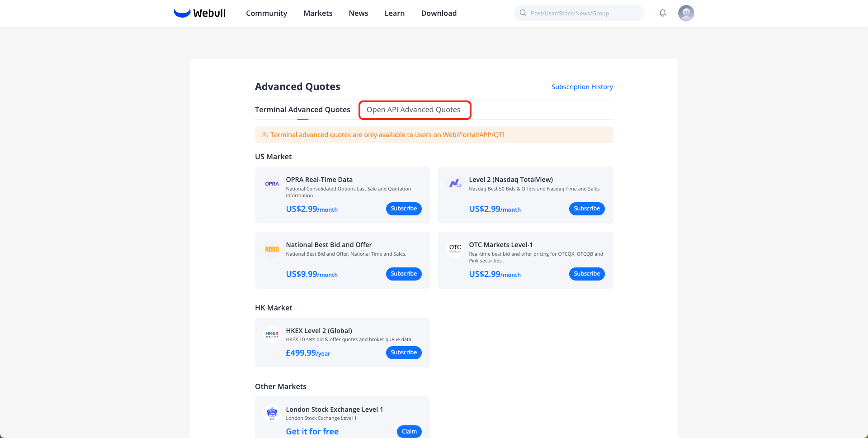Click the HK Market heading
868x438 pixels.
[x=274, y=308]
